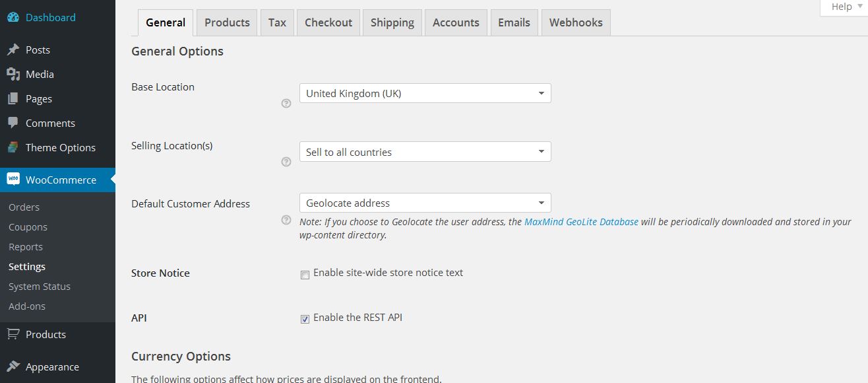Open the Checkout settings tab

pos(328,22)
